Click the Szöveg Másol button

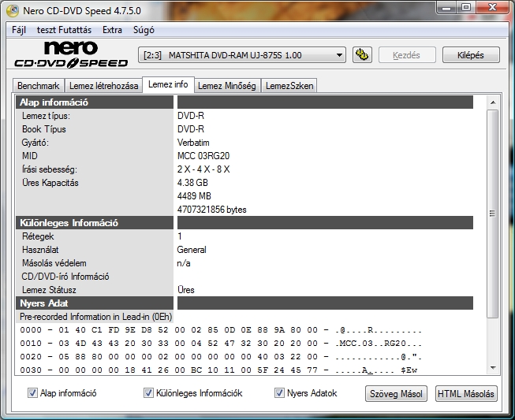pos(396,393)
